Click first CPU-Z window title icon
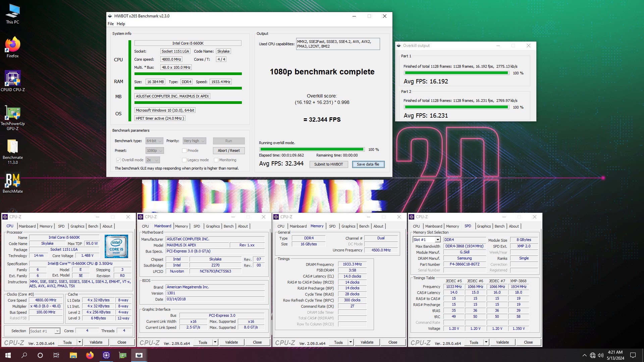 [x=5, y=217]
